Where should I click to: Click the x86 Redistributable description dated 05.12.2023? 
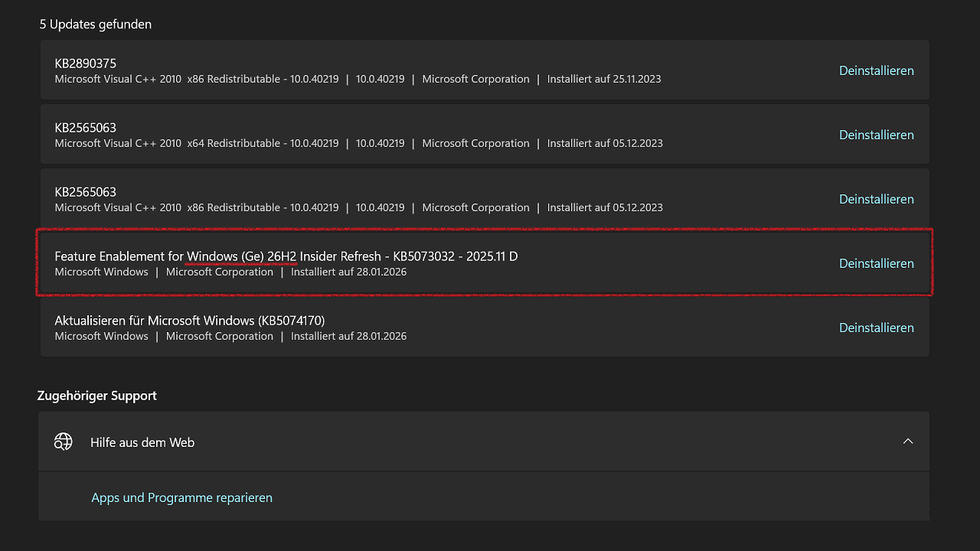click(197, 207)
